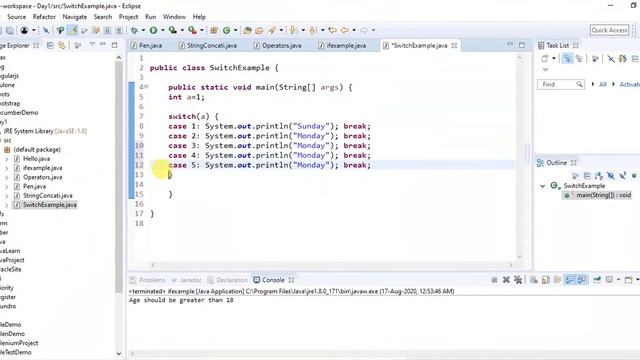640x360 pixels.
Task: Click the Pin Console icon
Action: (597, 280)
